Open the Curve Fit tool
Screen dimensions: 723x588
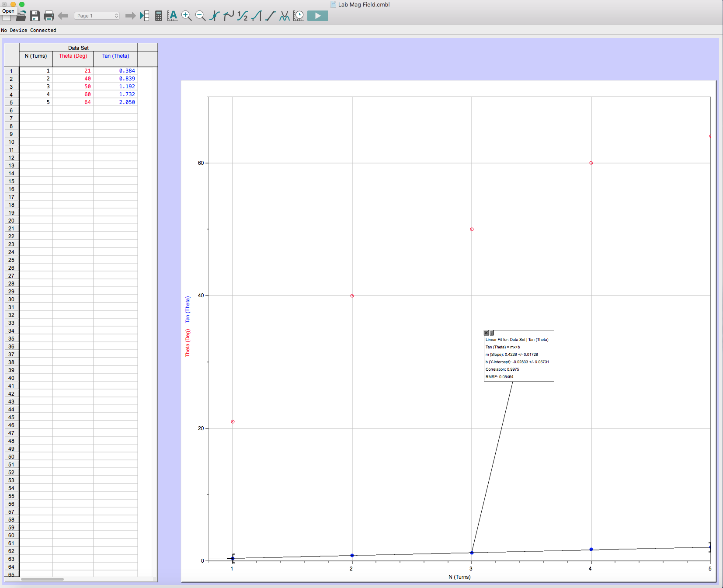285,16
